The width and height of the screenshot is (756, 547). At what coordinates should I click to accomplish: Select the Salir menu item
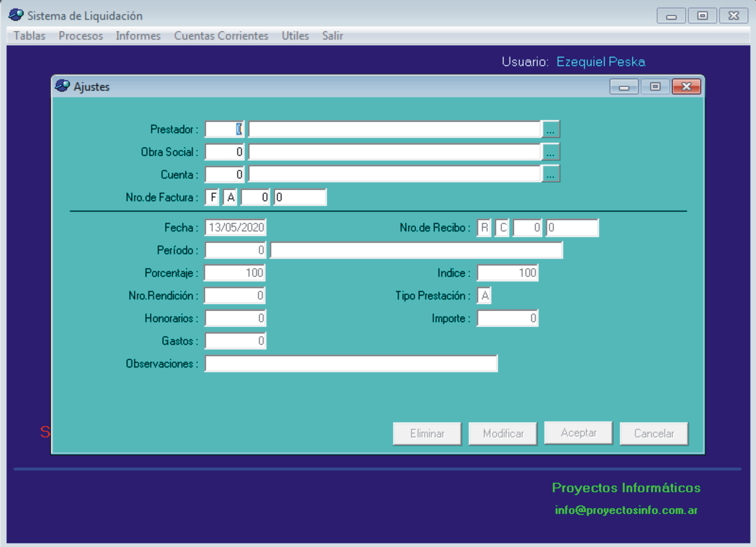pyautogui.click(x=332, y=36)
